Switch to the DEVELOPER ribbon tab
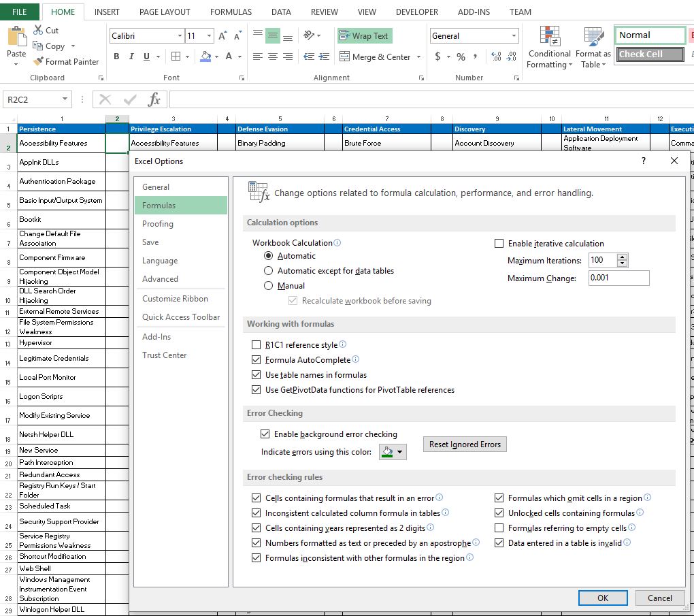Screen dimensions: 694x616 tap(417, 12)
